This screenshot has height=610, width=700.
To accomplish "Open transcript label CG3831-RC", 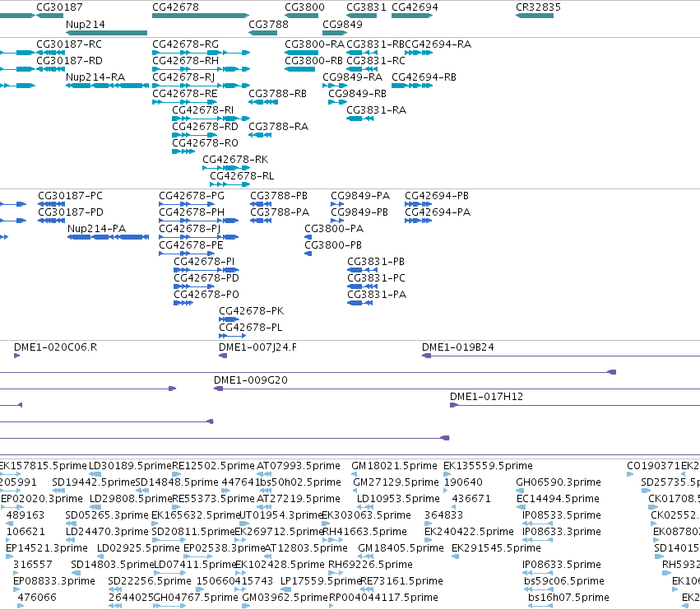I will 376,61.
